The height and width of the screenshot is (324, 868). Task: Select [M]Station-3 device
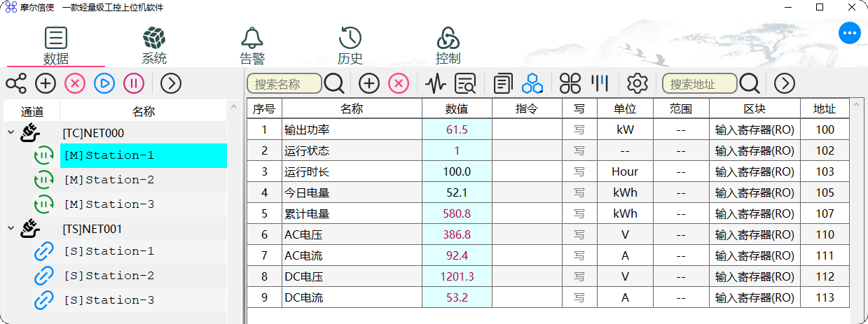[144, 204]
